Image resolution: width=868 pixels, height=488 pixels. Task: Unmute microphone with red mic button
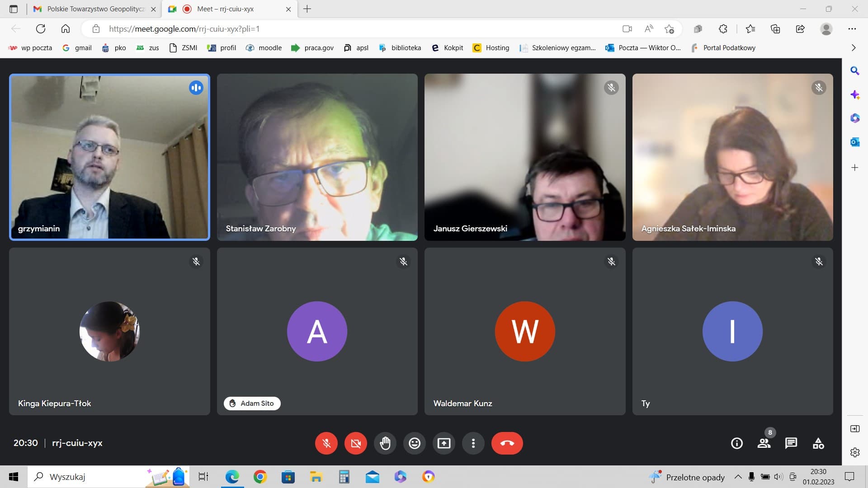tap(326, 443)
